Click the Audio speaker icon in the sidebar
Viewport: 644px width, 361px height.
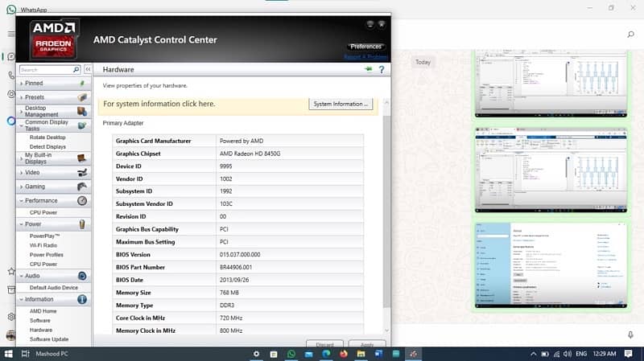coord(82,276)
